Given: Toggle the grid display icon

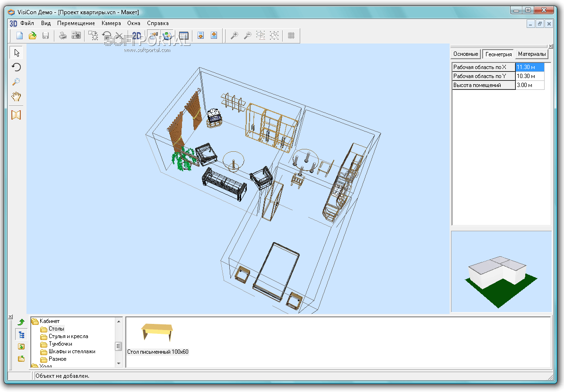Looking at the screenshot, I should pyautogui.click(x=291, y=35).
